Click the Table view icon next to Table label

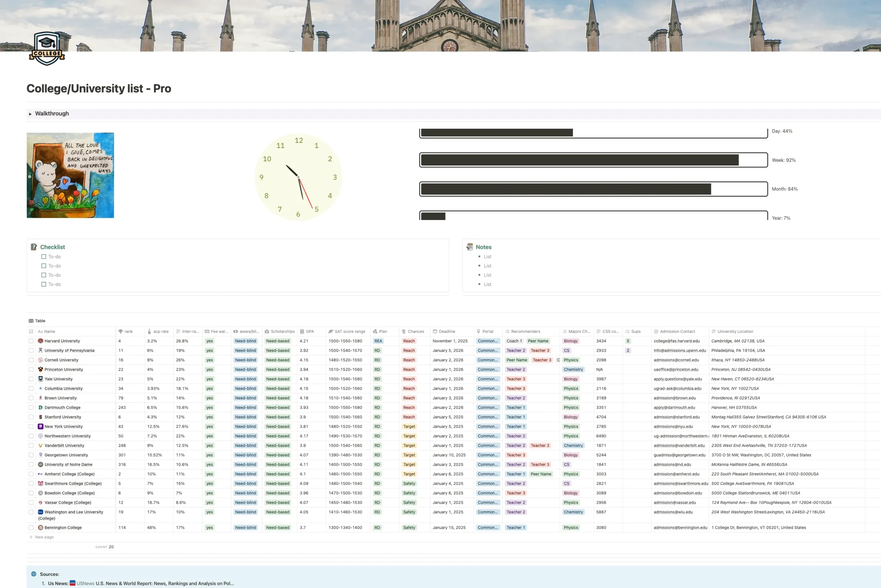tap(32, 321)
